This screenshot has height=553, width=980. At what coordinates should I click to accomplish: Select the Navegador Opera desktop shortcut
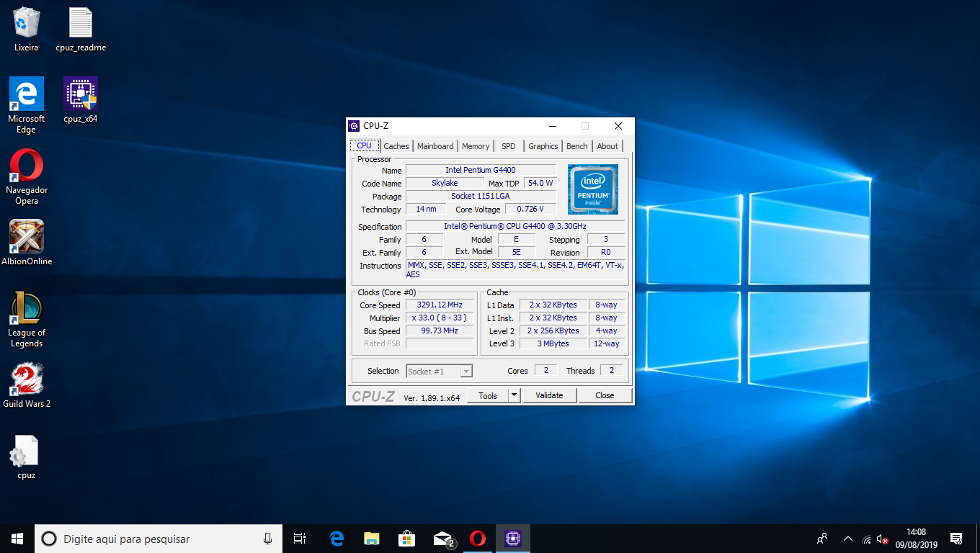coord(27,176)
